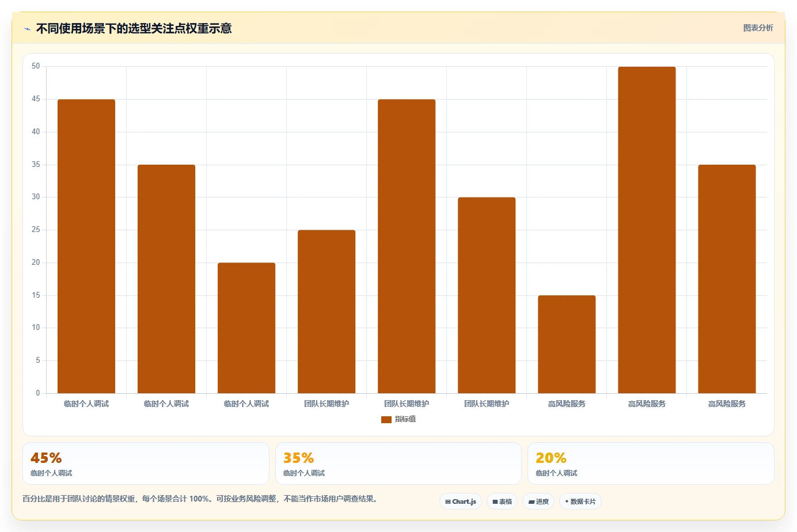Click the y-axis tick label 30

click(36, 197)
